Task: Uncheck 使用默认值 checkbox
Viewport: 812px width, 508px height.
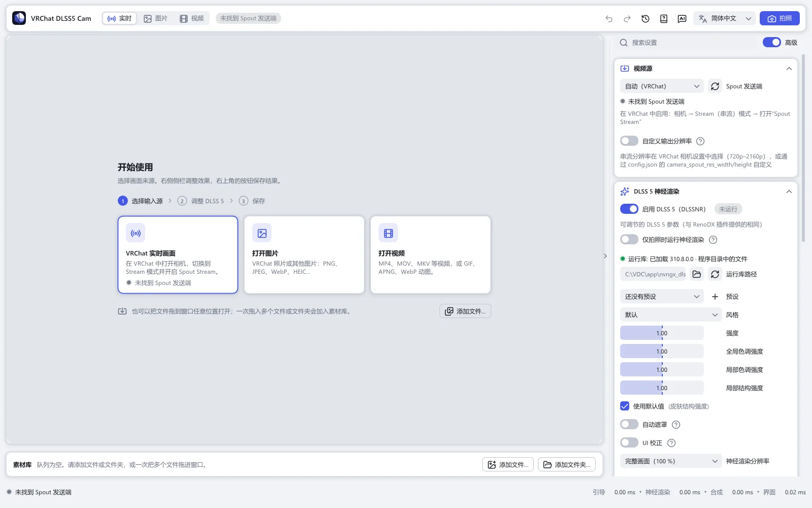Action: coord(625,406)
